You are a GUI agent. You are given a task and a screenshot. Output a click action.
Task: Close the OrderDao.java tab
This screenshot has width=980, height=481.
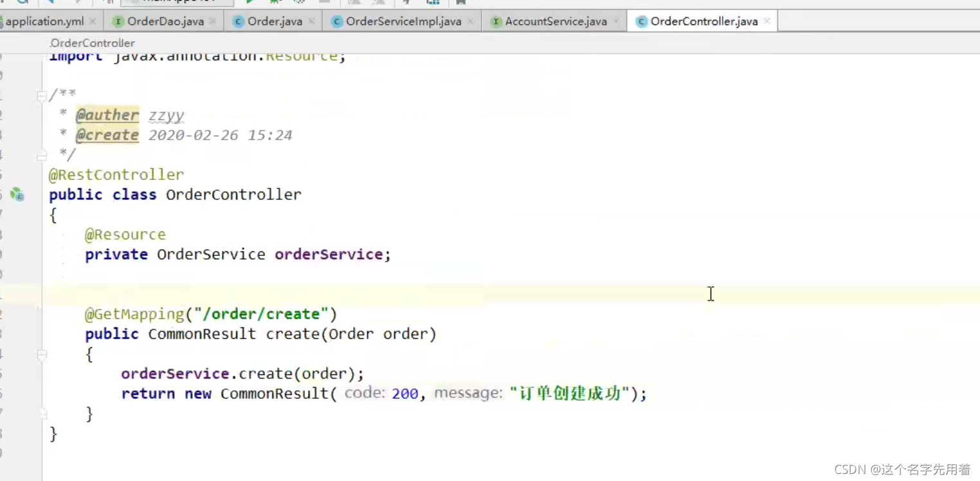coord(213,21)
